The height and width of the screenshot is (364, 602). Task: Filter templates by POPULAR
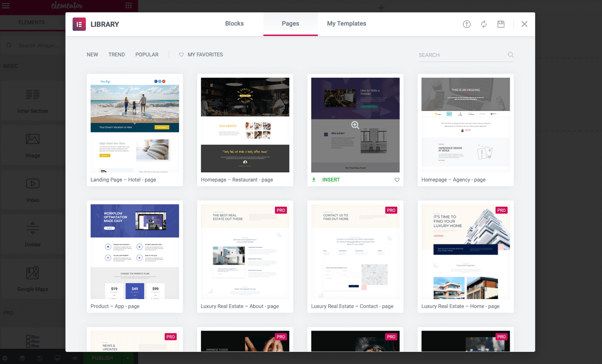147,55
